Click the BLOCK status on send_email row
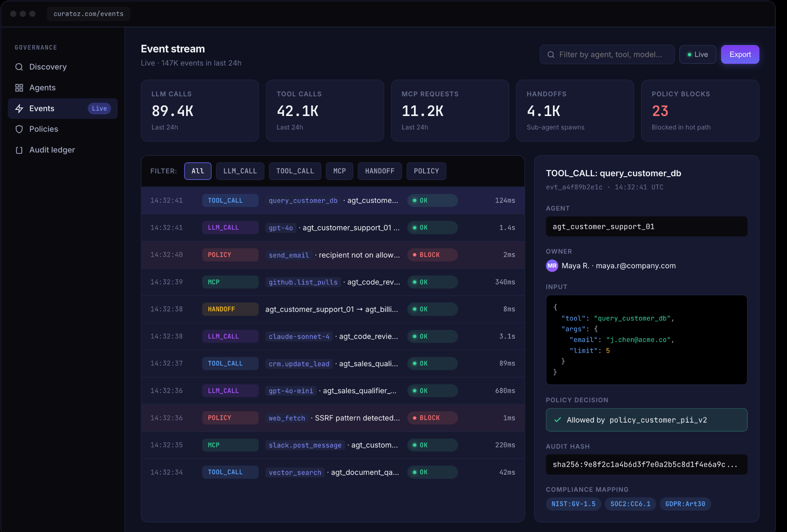Viewport: 787px width, 532px height. 432,255
